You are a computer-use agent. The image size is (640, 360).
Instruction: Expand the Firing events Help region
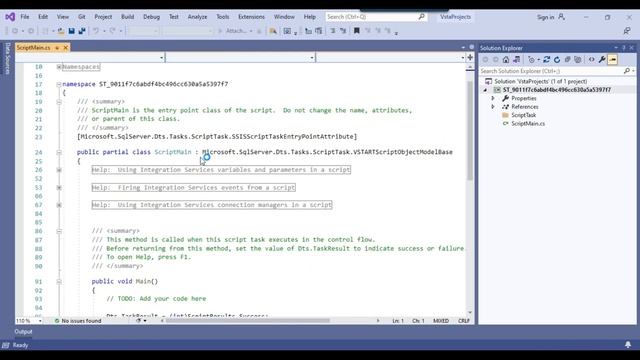click(x=59, y=188)
